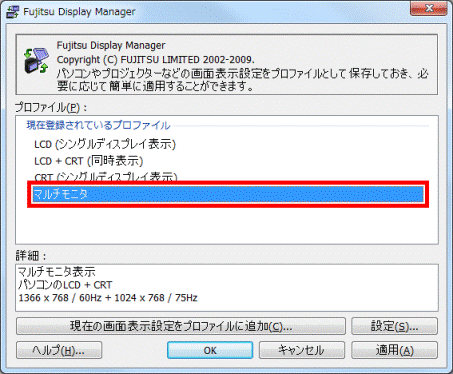Click 現在の画面表示設定をプロファイルに追加(C)... button
Screen dimensions: 453x374
click(181, 326)
